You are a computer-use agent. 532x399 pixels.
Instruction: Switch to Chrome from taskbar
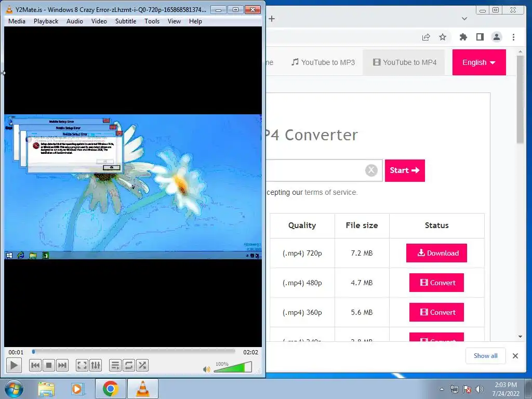click(x=110, y=389)
